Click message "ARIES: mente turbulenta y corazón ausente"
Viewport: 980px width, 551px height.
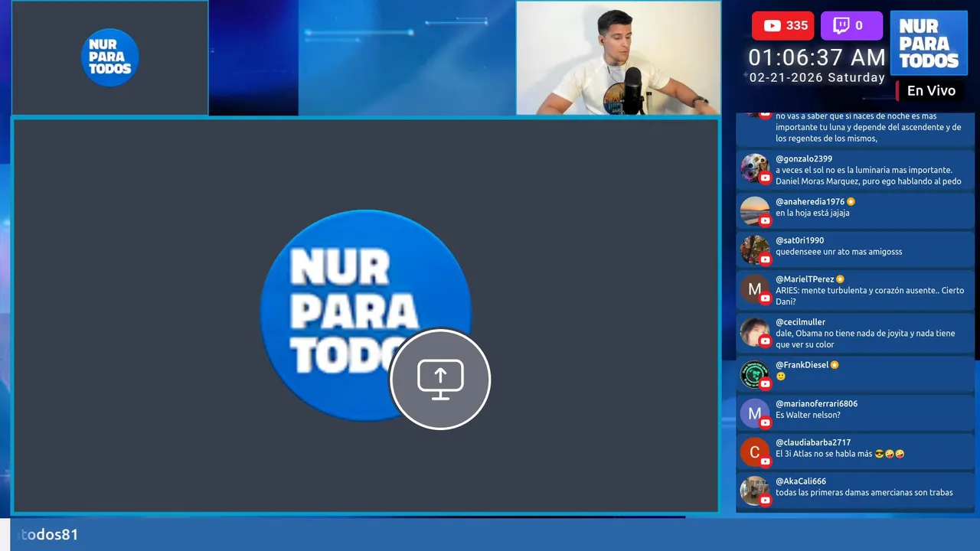(870, 296)
